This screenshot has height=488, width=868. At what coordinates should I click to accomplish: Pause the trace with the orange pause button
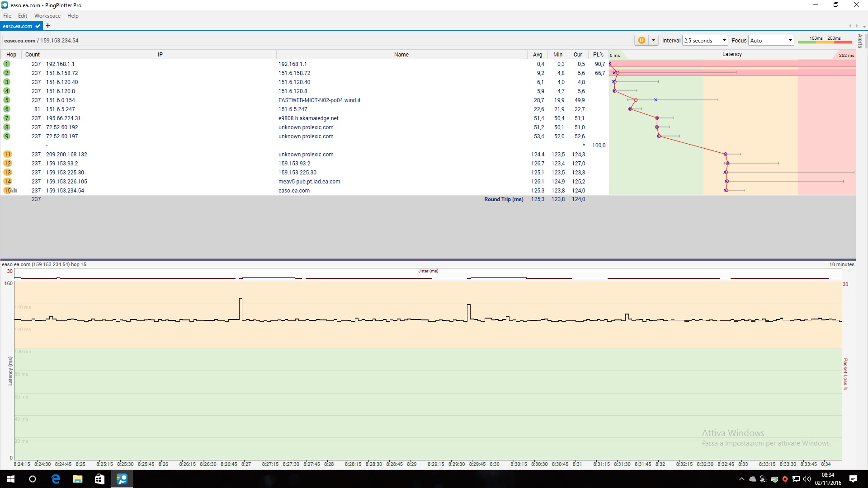pos(642,40)
